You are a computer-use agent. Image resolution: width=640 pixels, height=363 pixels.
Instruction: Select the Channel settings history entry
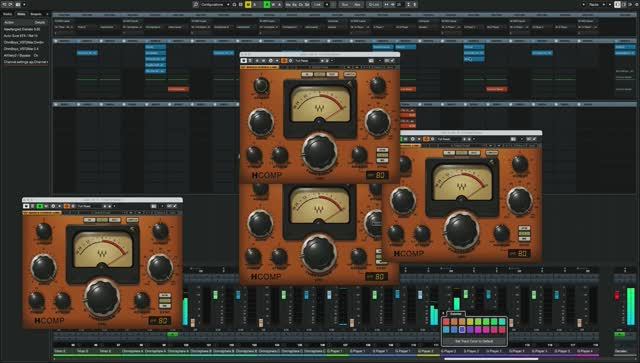[x=25, y=62]
